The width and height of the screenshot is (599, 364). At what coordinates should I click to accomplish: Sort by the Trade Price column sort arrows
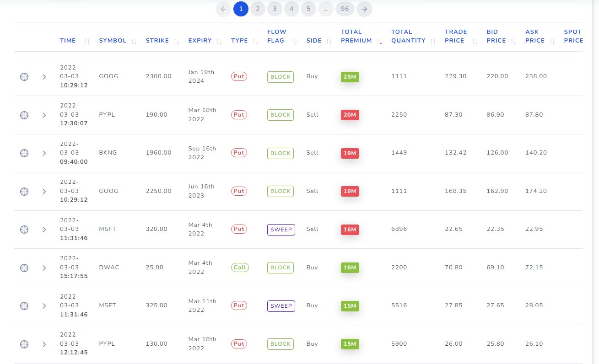[475, 41]
